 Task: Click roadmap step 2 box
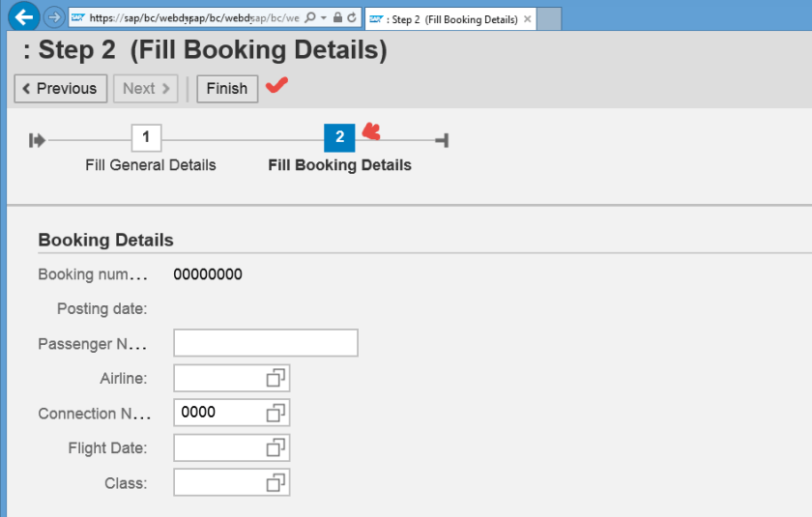pos(339,137)
